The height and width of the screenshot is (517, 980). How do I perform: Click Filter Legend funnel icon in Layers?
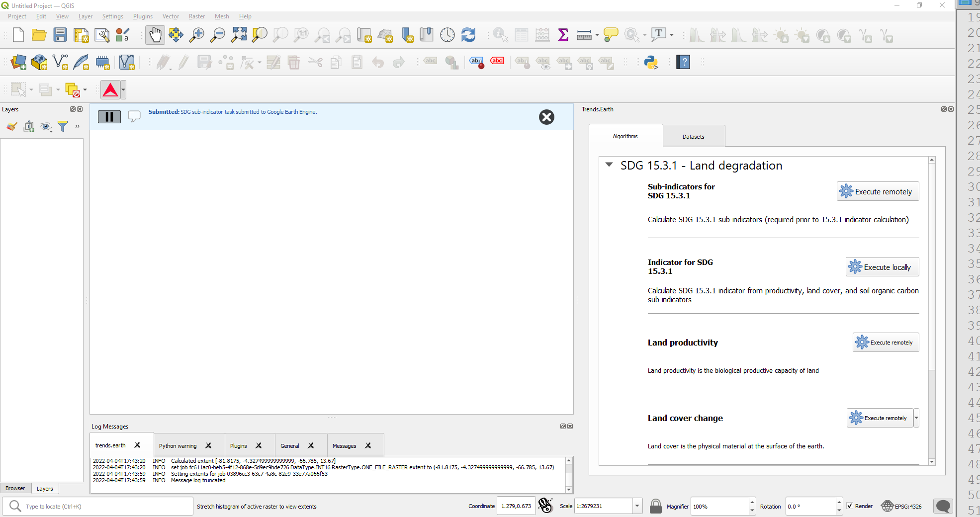[x=63, y=127]
